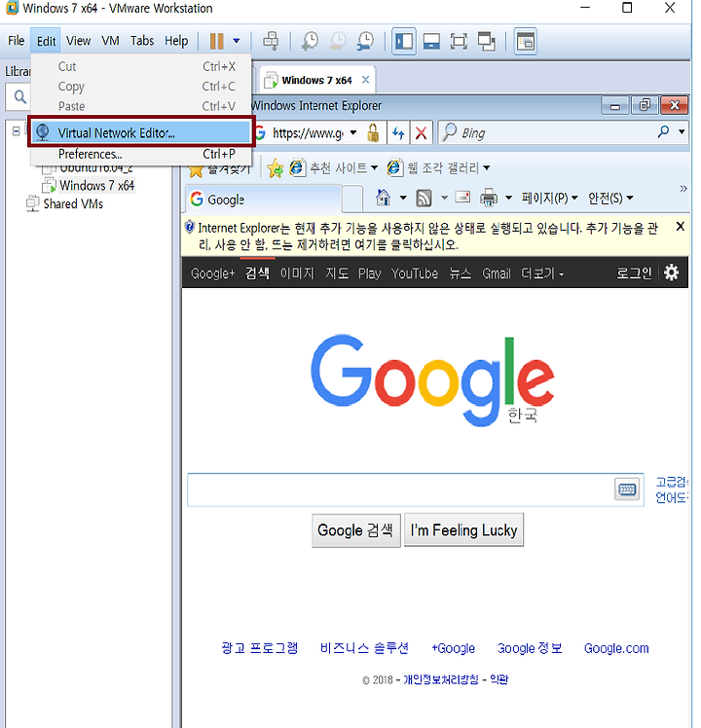This screenshot has width=701, height=728.
Task: Click the Google+ link in black bar
Action: point(213,273)
